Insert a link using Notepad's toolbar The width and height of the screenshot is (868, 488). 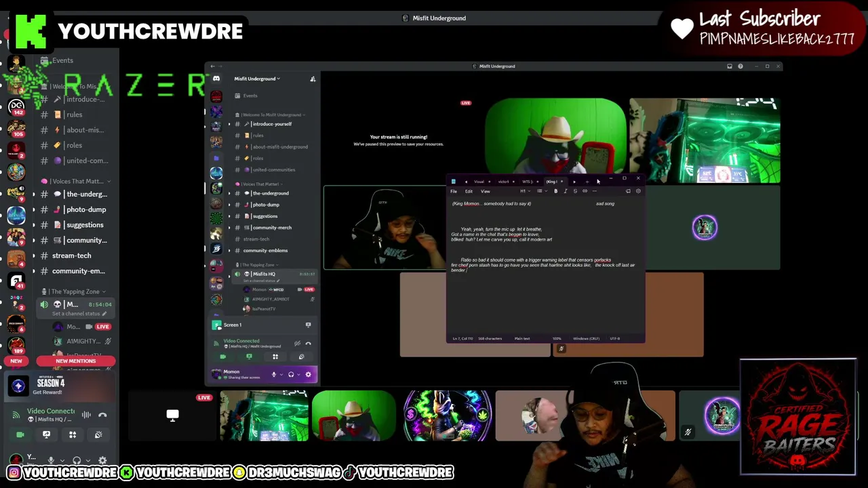pyautogui.click(x=585, y=191)
